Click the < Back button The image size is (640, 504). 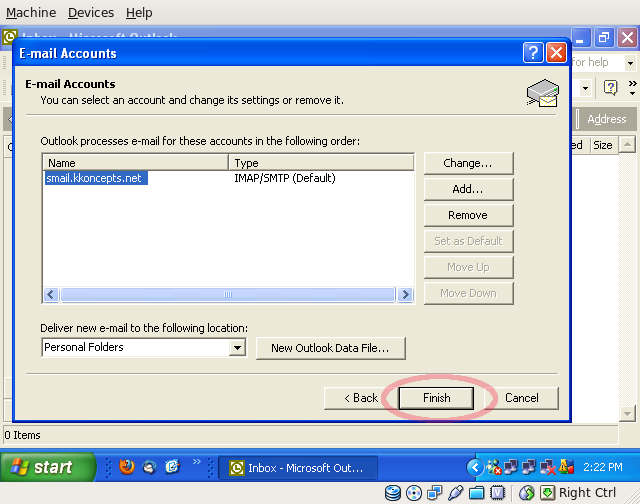(x=361, y=398)
